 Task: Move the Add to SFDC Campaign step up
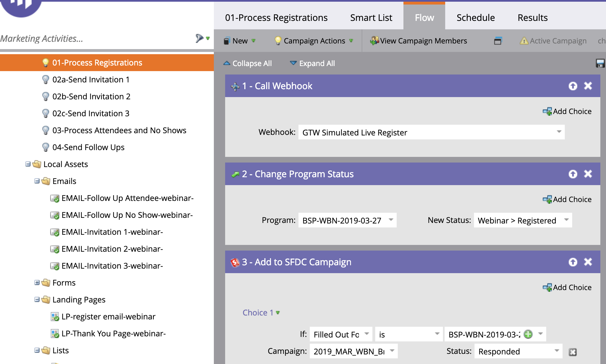(573, 262)
